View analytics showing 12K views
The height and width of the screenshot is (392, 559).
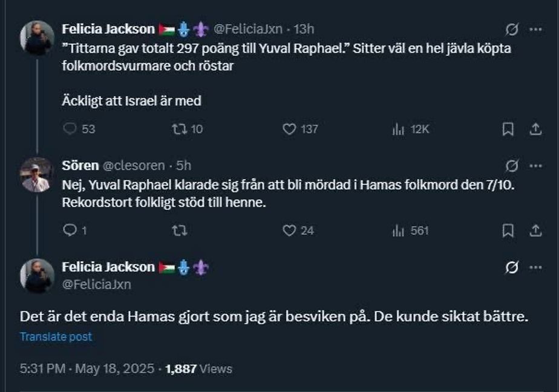398,129
